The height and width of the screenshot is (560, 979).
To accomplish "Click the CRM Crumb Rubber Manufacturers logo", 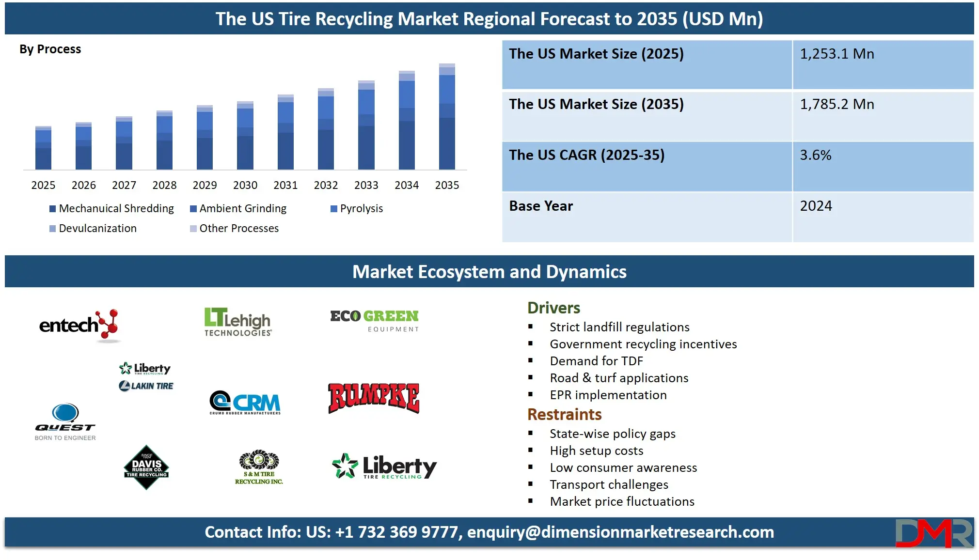I will click(245, 403).
